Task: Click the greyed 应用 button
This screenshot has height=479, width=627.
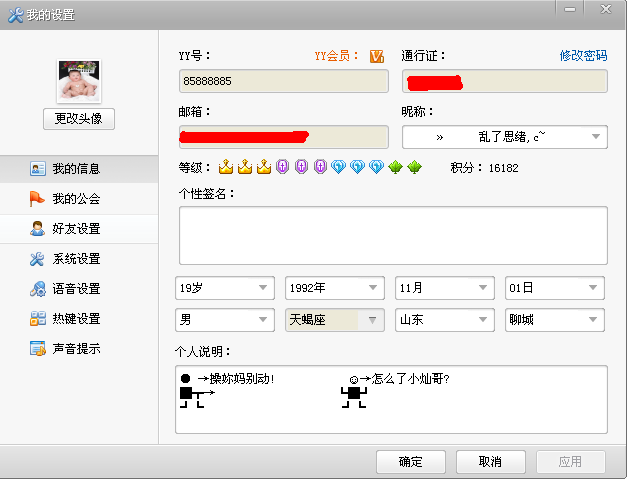Action: point(571,462)
